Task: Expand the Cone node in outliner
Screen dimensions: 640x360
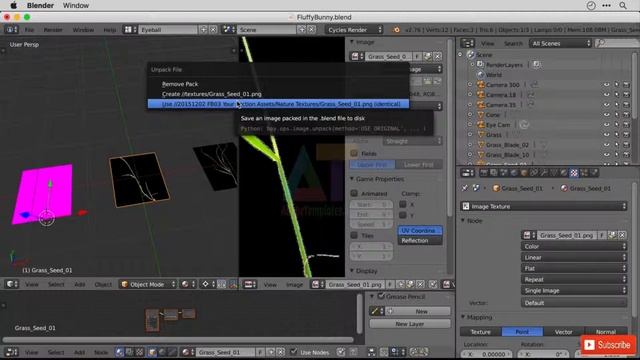Action: click(x=470, y=115)
